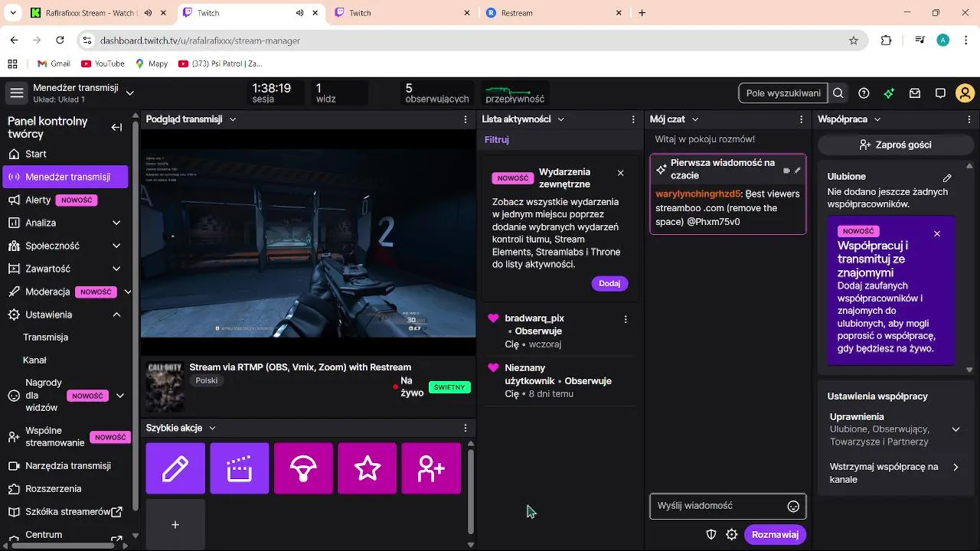Click the clip clapperboard quick action
This screenshot has height=551, width=980.
(240, 468)
